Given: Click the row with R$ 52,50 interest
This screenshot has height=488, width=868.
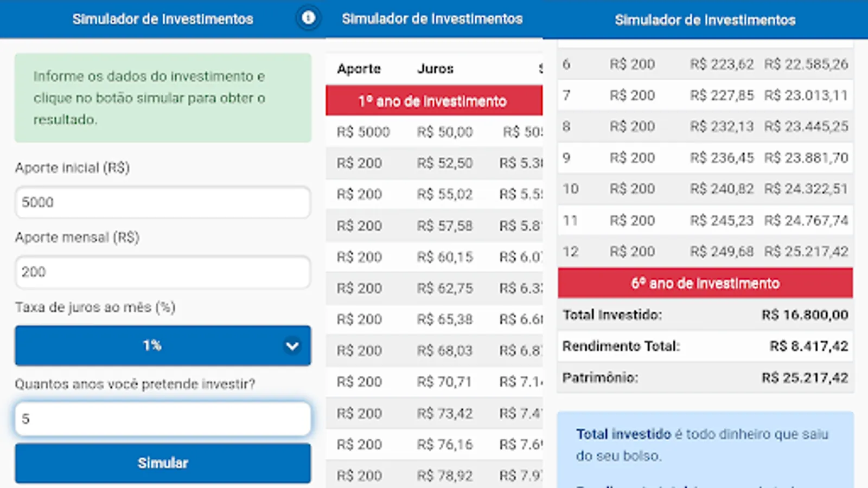Looking at the screenshot, I should (x=433, y=163).
